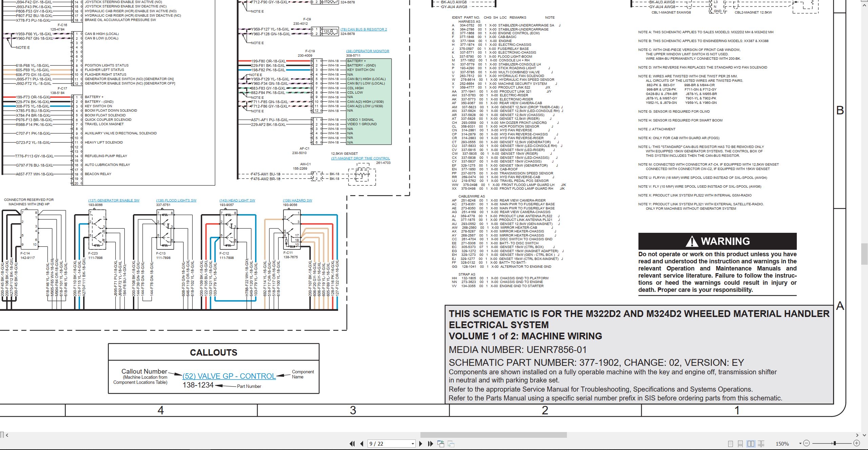Zoom out with the minus icon
Viewport: 868px width, 450px height.
pos(807,443)
